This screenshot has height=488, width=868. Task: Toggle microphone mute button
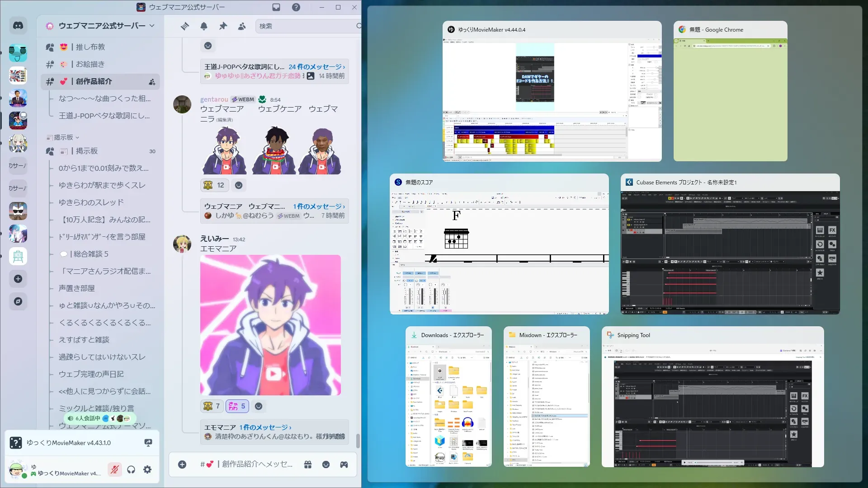(x=114, y=469)
